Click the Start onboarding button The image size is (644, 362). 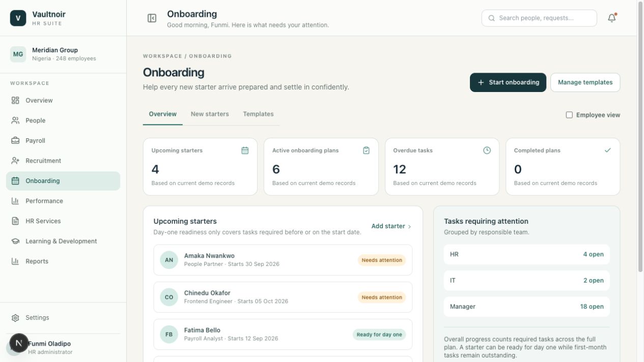(508, 82)
